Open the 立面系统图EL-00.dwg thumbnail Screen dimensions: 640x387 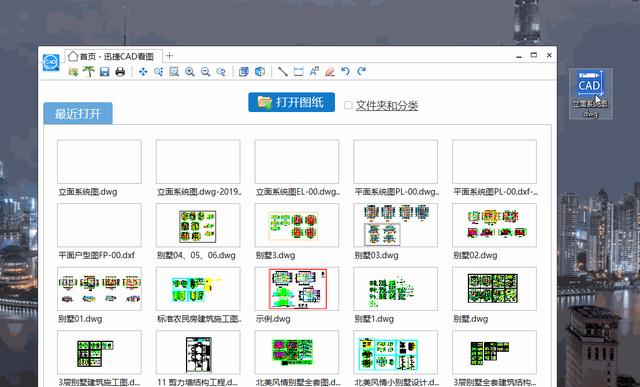[x=297, y=162]
